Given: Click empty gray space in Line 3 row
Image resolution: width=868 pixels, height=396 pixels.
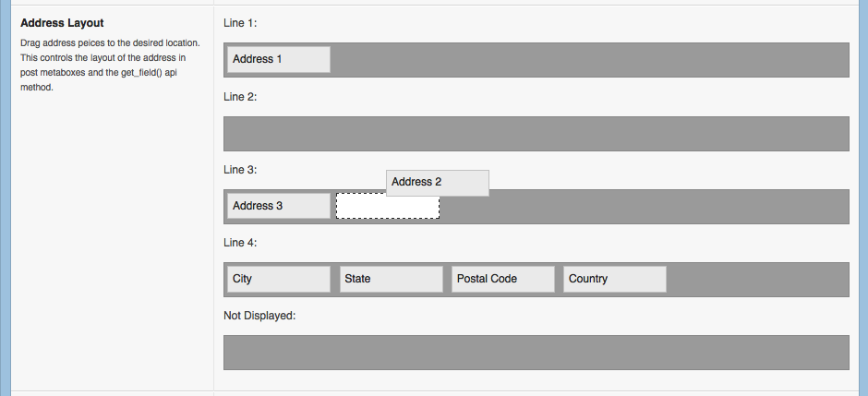Looking at the screenshot, I should tap(645, 207).
